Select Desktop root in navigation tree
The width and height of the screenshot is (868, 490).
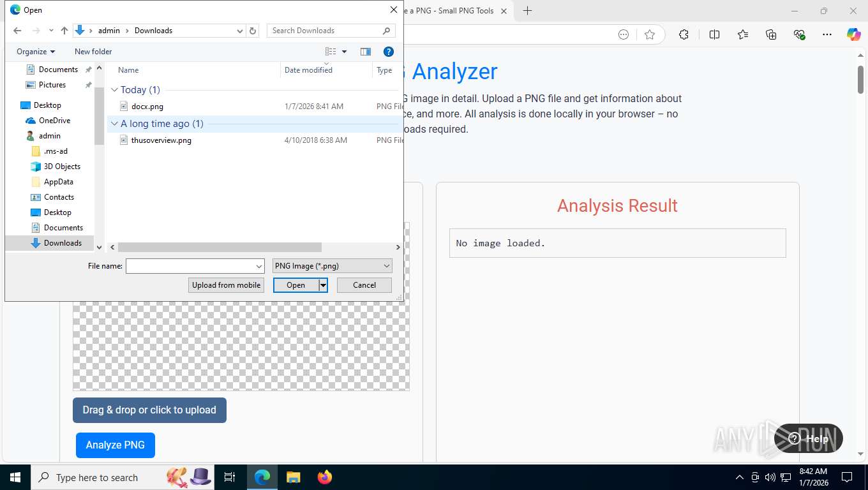click(47, 105)
